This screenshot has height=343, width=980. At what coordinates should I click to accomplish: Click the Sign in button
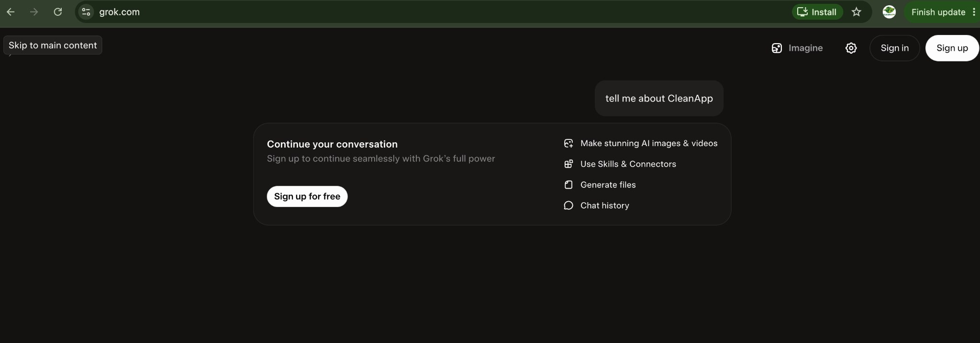tap(894, 48)
